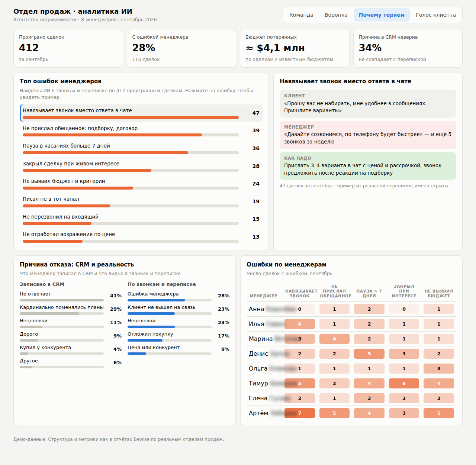Click Ольга's 'Не выявил бюджет' cell showing 3

pos(439,368)
